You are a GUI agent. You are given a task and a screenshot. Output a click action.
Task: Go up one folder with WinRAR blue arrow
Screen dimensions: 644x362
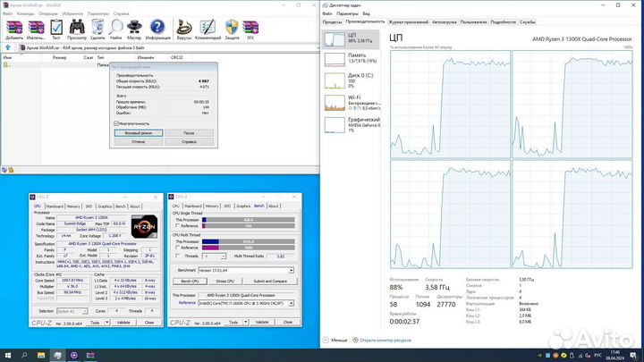(x=8, y=47)
